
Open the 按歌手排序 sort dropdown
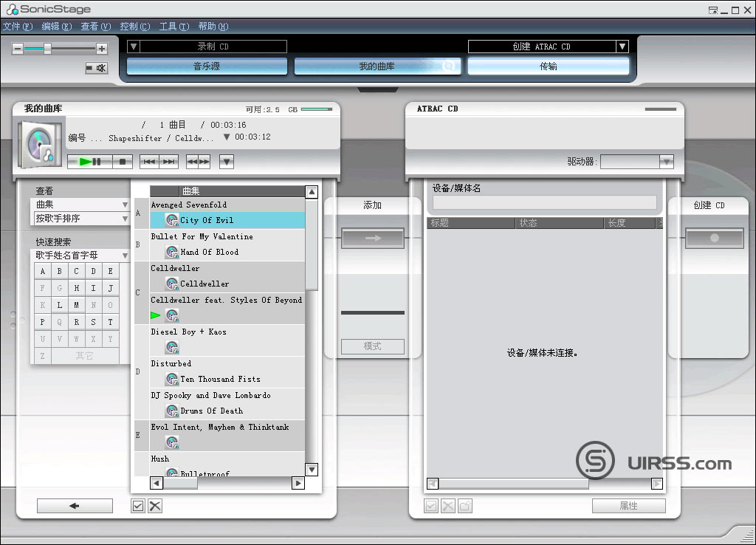[81, 219]
